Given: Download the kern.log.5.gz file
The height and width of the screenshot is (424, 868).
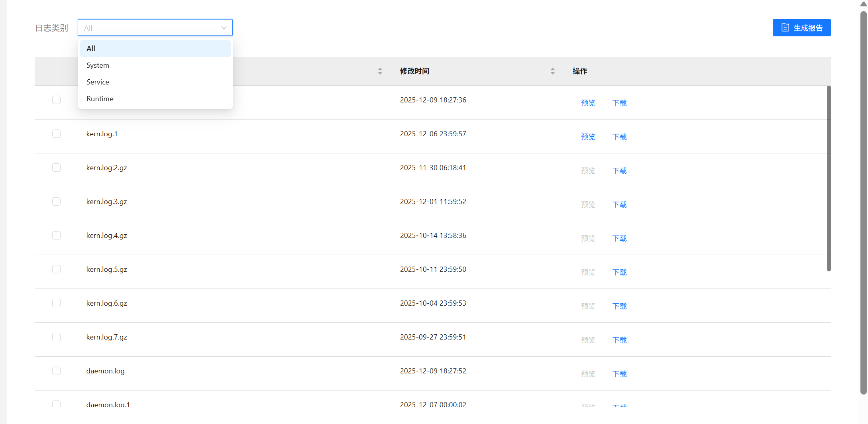Looking at the screenshot, I should (619, 272).
